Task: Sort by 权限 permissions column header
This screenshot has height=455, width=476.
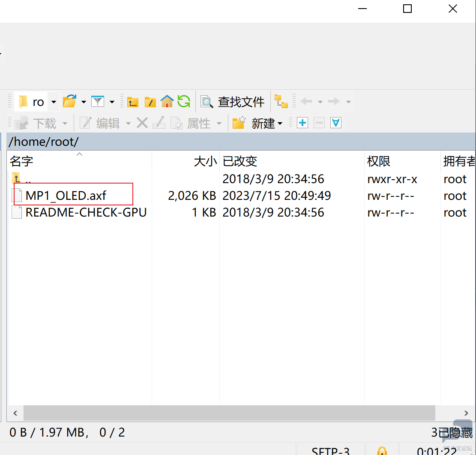Action: click(x=402, y=161)
